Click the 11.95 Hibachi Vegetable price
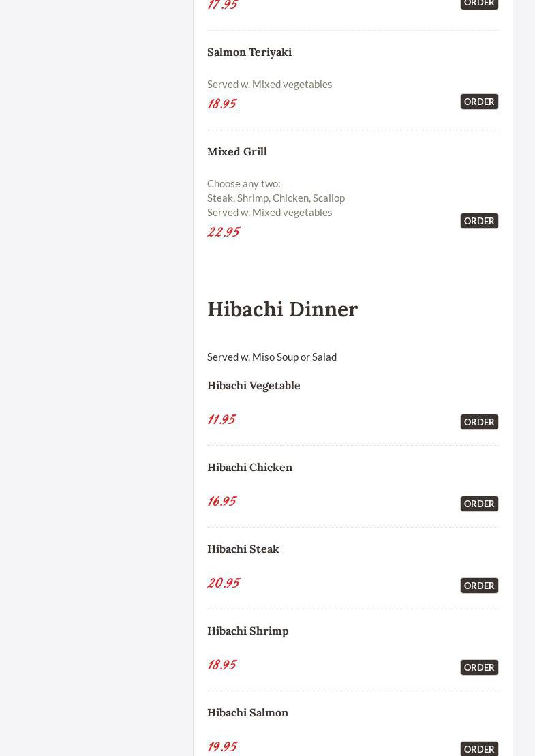 [221, 419]
